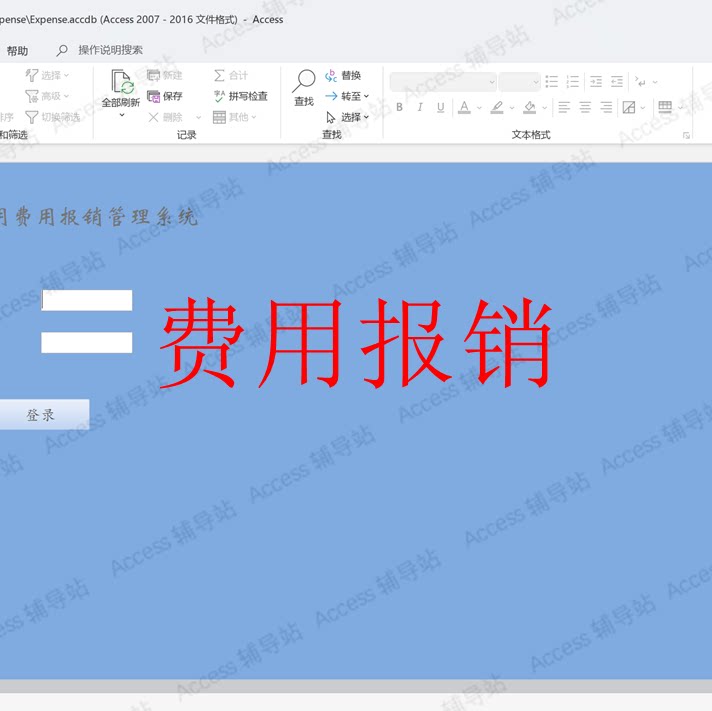The height and width of the screenshot is (711, 712).
Task: Expand the gridlines dropdown arrow
Action: [x=680, y=108]
